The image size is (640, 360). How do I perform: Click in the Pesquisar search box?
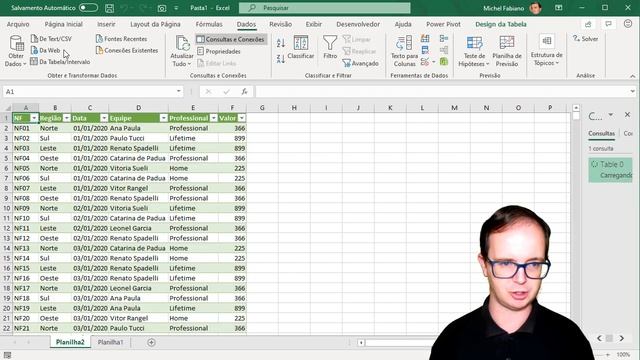click(x=324, y=8)
